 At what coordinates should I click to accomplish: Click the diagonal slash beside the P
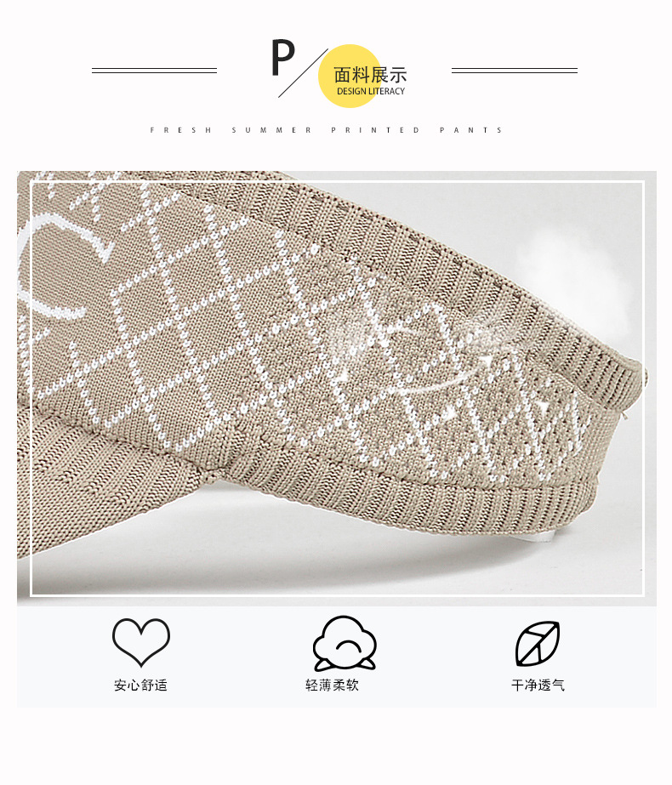point(303,73)
